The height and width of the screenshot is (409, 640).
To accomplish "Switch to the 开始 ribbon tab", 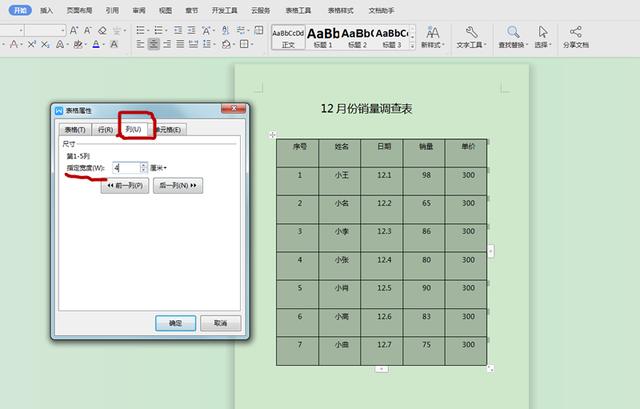I will tap(20, 10).
